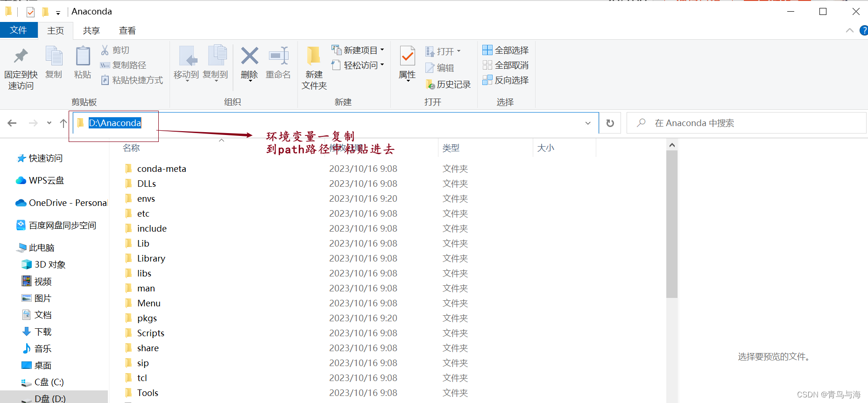
Task: Click Invert Selection (反向选择)
Action: (x=506, y=80)
